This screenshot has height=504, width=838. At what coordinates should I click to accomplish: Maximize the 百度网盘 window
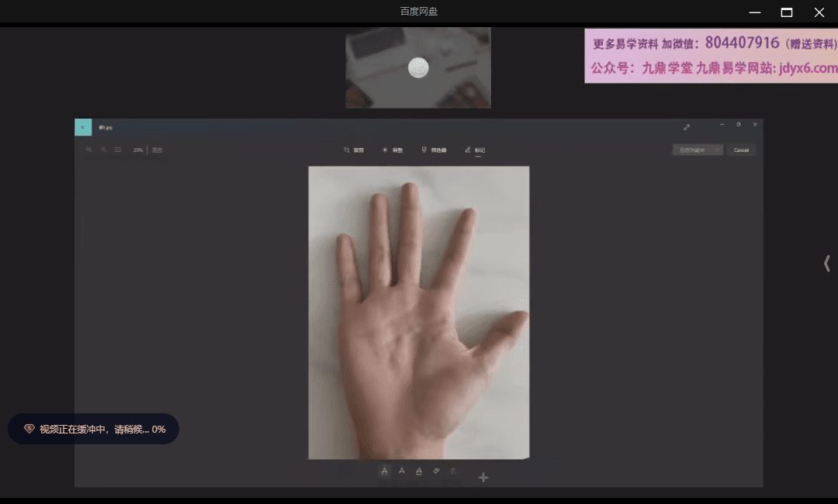787,12
